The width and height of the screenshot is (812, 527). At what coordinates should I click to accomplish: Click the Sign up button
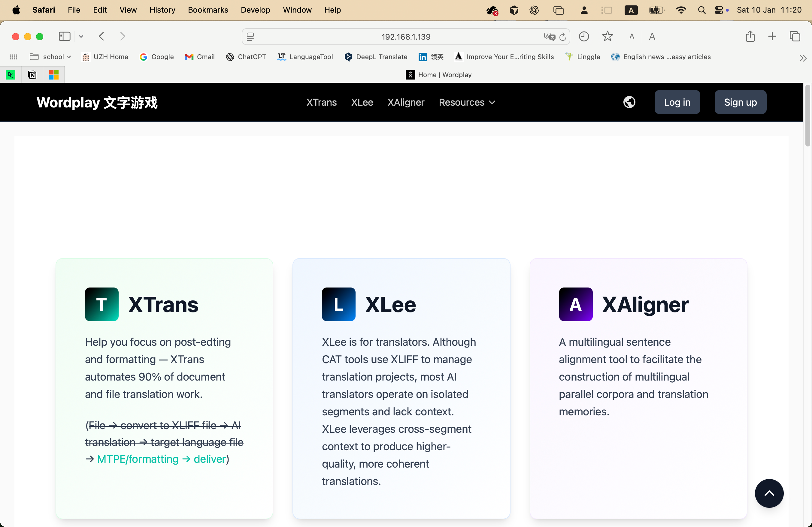coord(740,102)
